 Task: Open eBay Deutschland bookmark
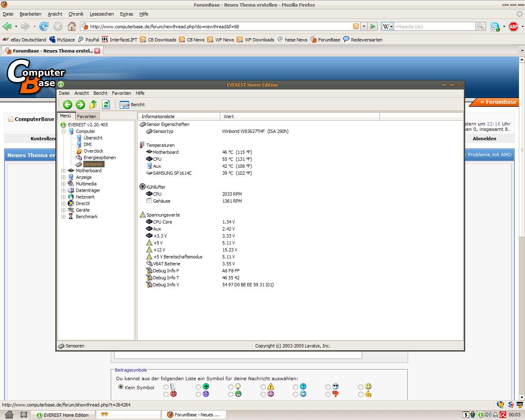coord(25,40)
